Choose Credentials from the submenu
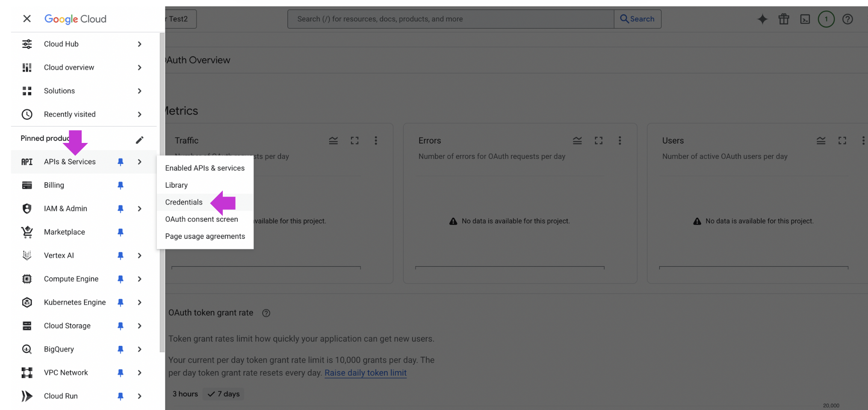 click(205, 202)
